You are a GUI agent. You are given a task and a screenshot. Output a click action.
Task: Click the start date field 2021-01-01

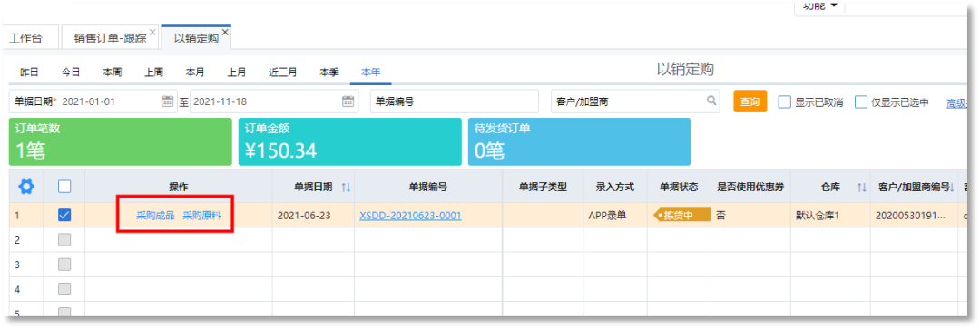pyautogui.click(x=93, y=101)
